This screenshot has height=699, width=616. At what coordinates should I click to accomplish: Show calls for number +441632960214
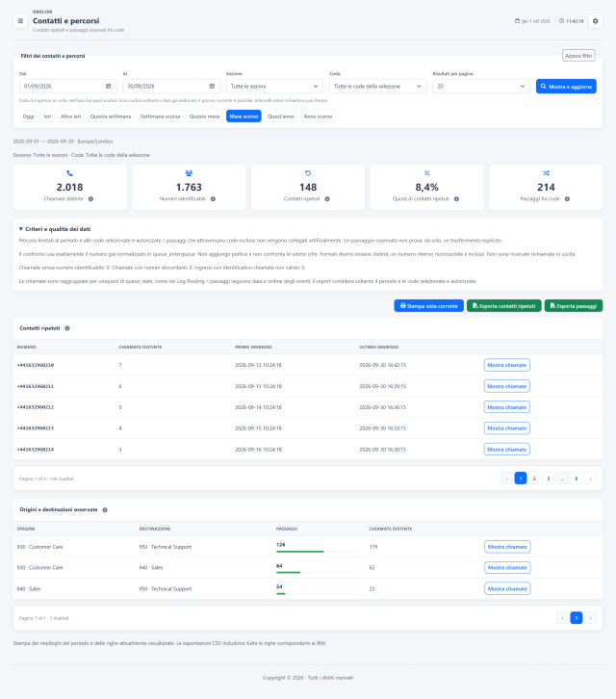pyautogui.click(x=507, y=450)
